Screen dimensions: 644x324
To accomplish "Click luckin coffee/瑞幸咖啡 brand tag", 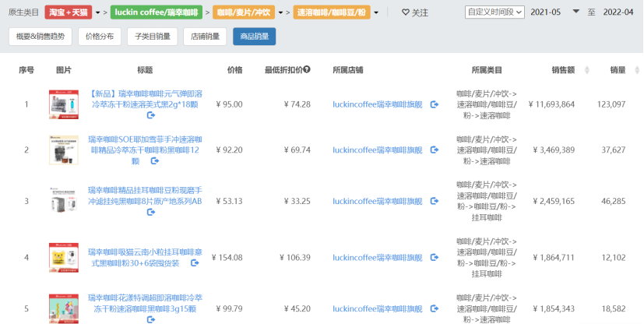I will (156, 12).
